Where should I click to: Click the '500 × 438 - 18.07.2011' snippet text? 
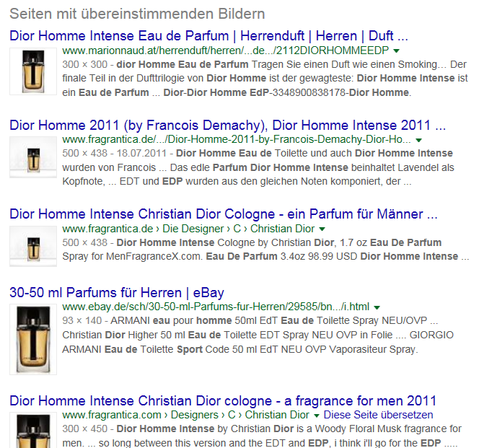[x=114, y=153]
